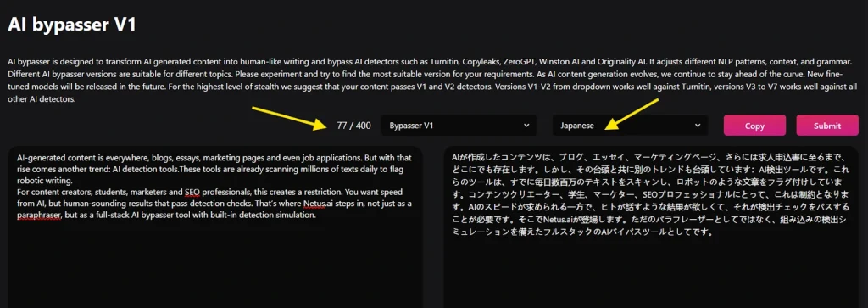Click the AI bypasser V1 heading
Viewport: 868px width, 308px height.
point(71,25)
